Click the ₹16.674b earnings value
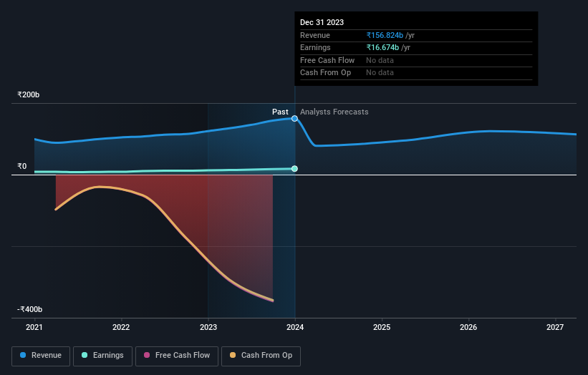588x375 pixels. pyautogui.click(x=382, y=47)
